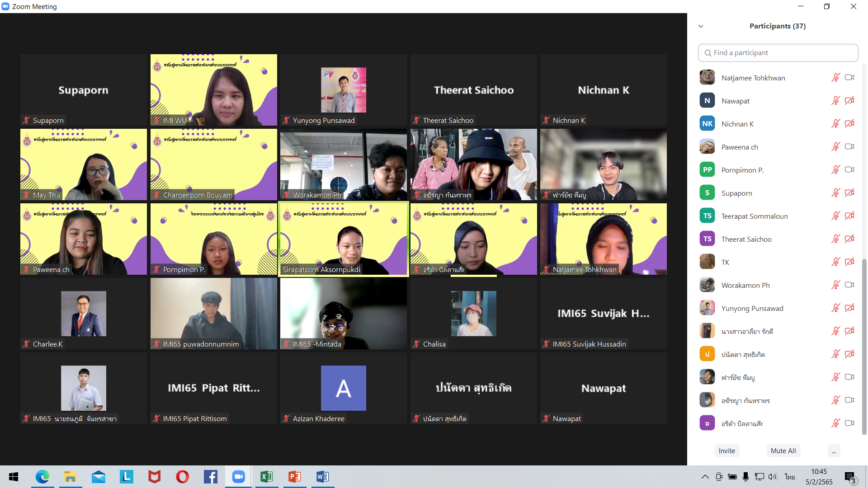Open Zoom app from the taskbar
The width and height of the screenshot is (868, 488).
(x=238, y=477)
